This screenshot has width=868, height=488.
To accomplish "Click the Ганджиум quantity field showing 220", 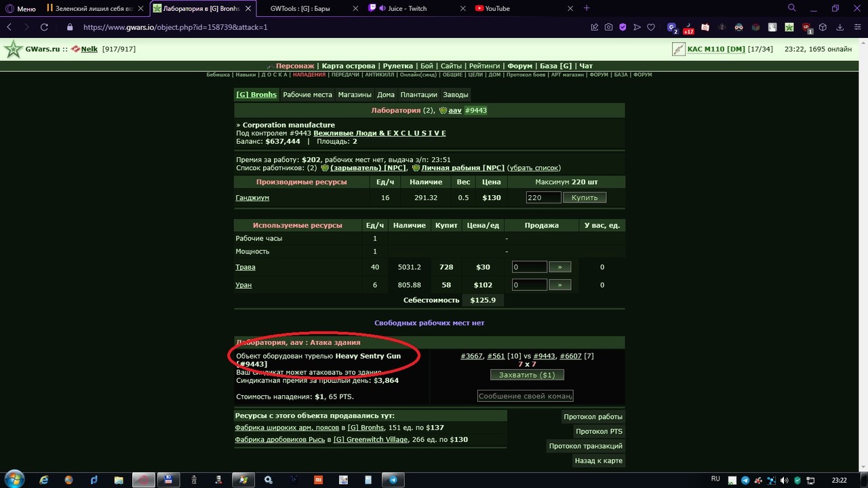I will tap(543, 198).
